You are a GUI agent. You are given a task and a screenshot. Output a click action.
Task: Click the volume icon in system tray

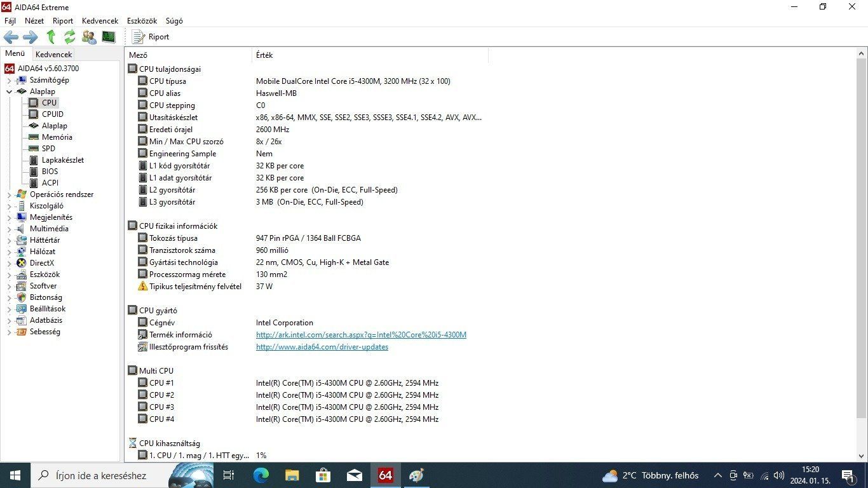click(779, 475)
